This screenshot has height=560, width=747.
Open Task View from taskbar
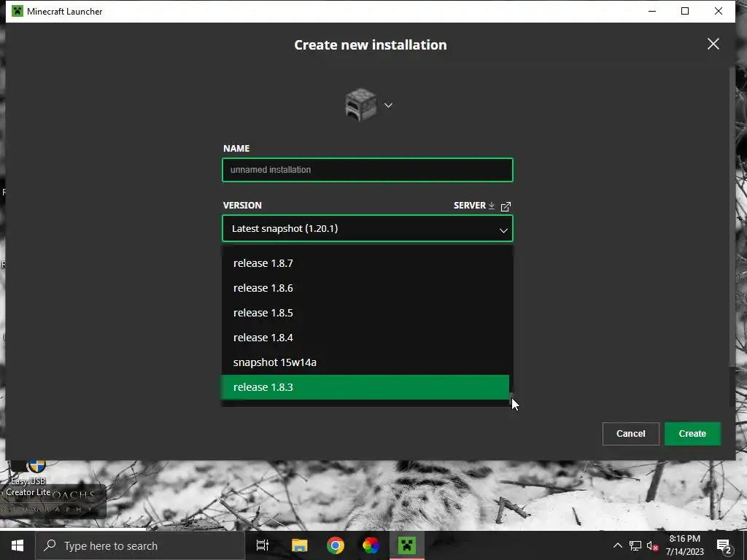pos(263,545)
